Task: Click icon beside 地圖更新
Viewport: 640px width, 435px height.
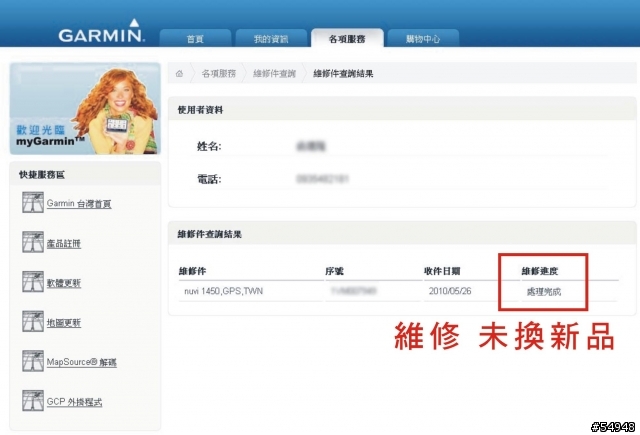Action: coord(33,321)
